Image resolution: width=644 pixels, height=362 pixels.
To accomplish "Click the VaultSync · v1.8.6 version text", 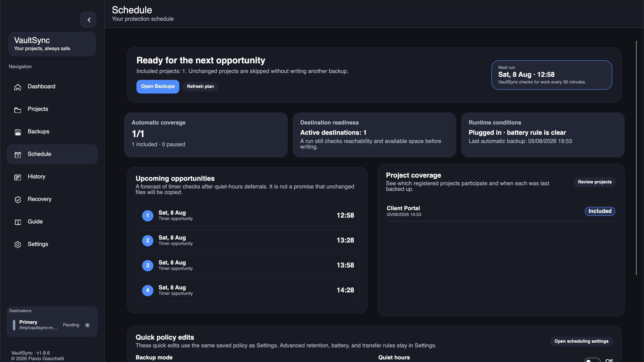I will 31,353.
